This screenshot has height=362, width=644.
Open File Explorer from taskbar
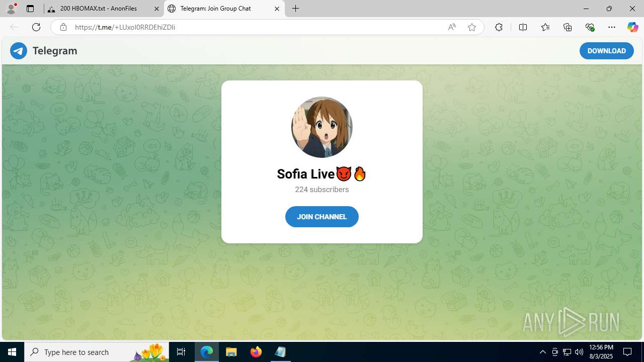click(x=231, y=352)
